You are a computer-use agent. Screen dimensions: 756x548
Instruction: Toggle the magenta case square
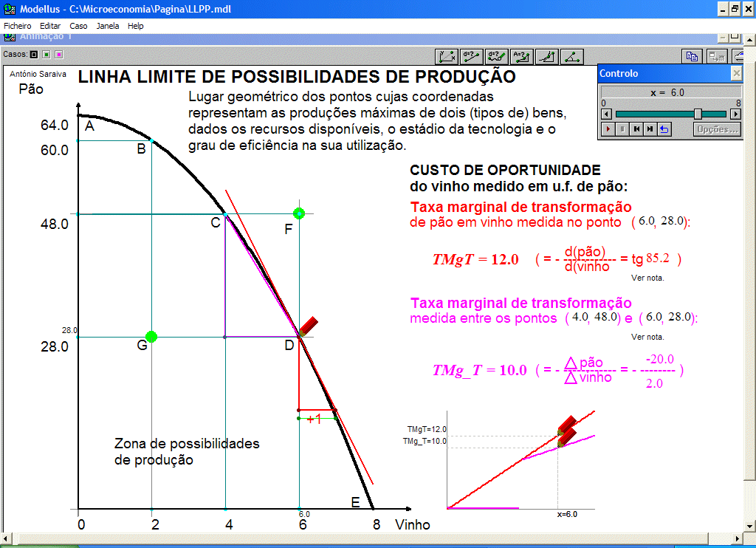pyautogui.click(x=59, y=54)
